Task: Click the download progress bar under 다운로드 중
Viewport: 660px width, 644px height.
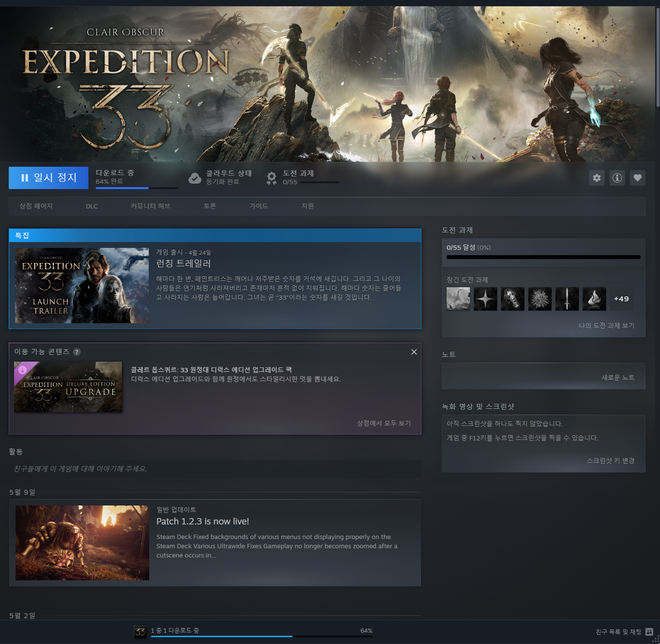Action: (x=137, y=188)
